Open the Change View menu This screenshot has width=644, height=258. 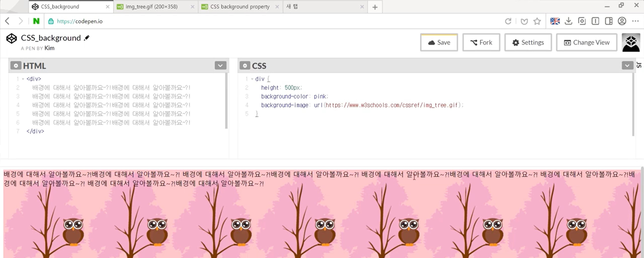pos(586,42)
